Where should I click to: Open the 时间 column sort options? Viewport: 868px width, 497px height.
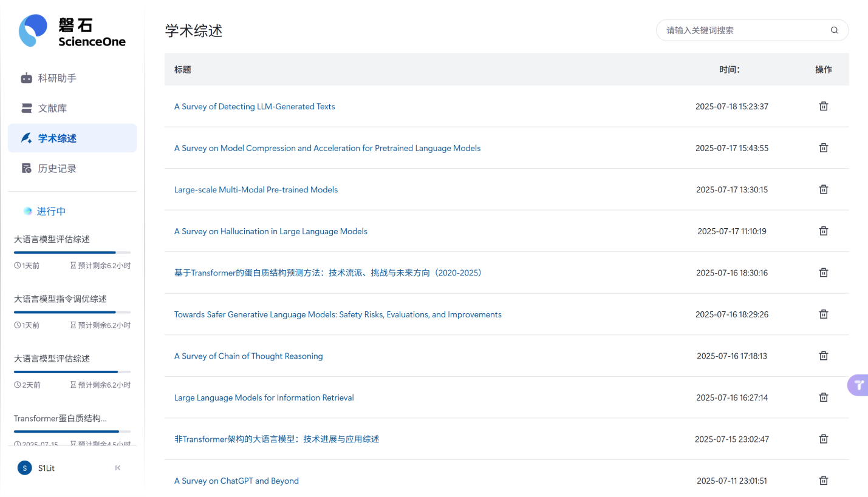730,69
